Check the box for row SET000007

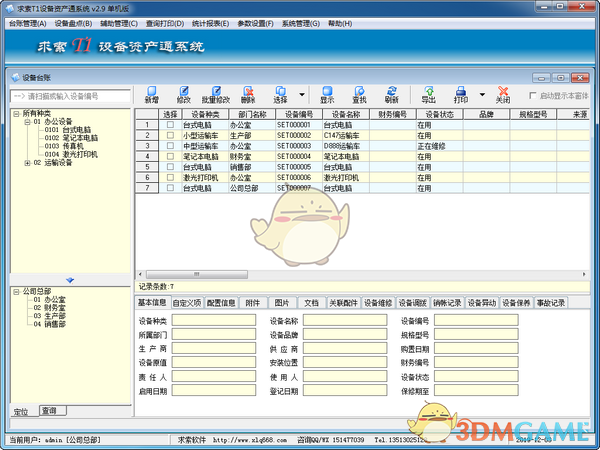pyautogui.click(x=170, y=188)
